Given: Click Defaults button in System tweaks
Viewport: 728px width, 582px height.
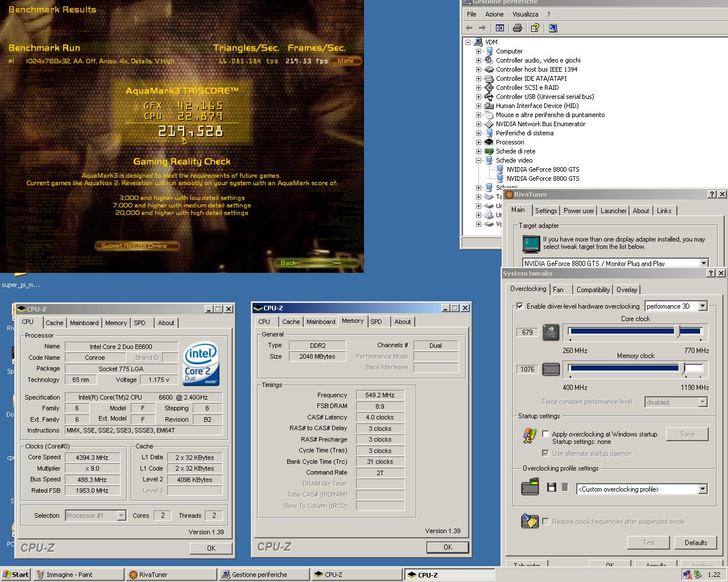Looking at the screenshot, I should pos(696,543).
